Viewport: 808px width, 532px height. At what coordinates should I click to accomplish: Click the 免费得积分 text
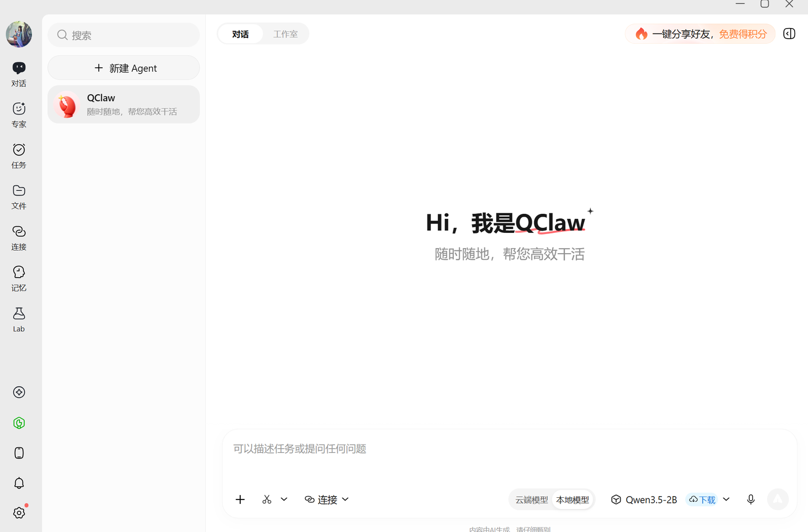pyautogui.click(x=743, y=34)
